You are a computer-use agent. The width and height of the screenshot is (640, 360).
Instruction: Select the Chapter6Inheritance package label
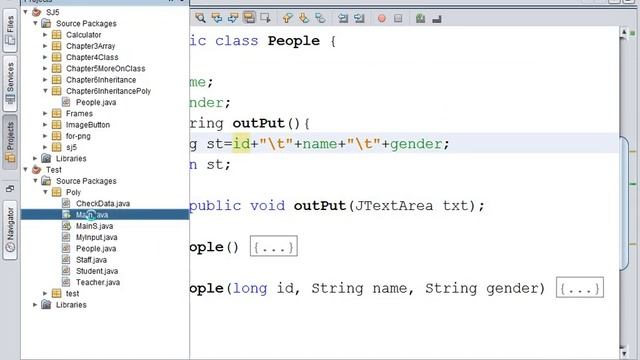point(101,80)
